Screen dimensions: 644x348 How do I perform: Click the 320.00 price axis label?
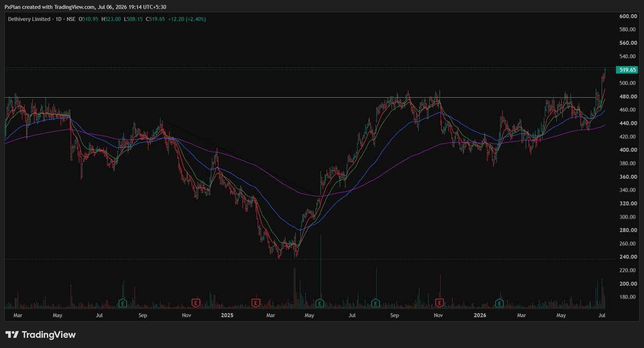(x=627, y=204)
